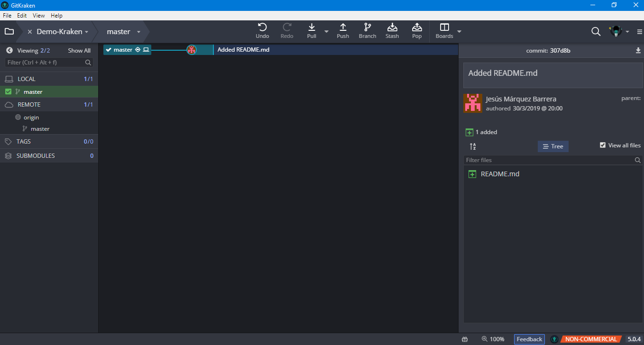This screenshot has width=644, height=345.
Task: Open the hamburger menu icon
Action: [640, 32]
